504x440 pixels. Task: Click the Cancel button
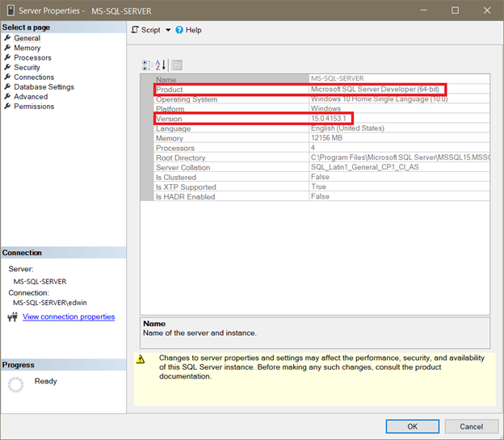471,426
